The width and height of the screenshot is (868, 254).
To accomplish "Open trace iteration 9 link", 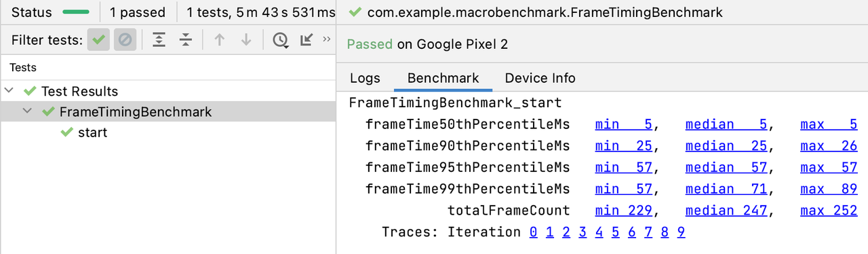I will coord(681,232).
